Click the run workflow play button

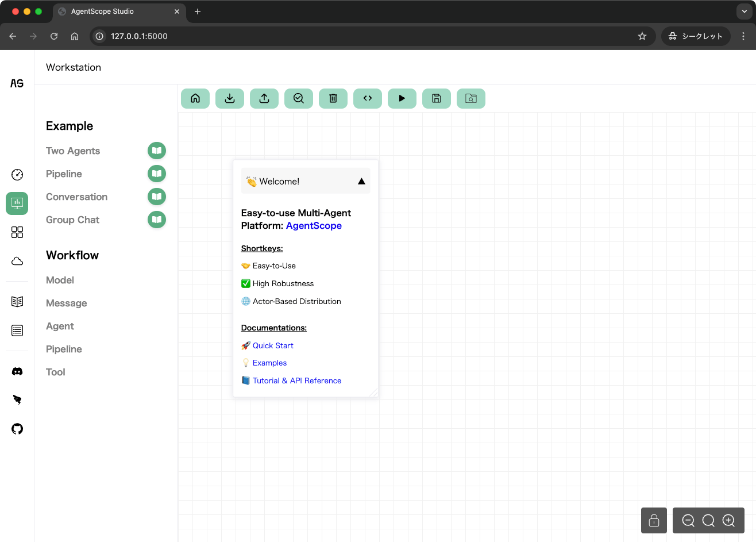click(x=402, y=98)
